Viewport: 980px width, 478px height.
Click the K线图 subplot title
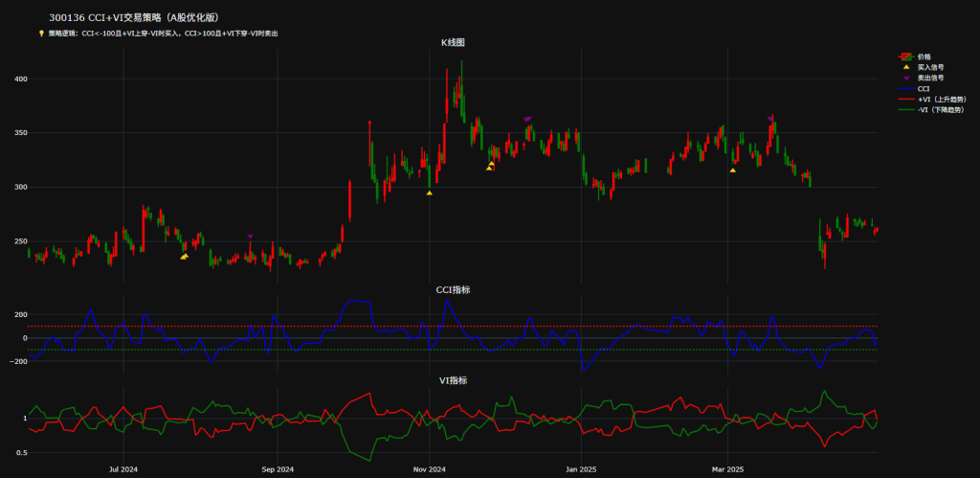[453, 42]
